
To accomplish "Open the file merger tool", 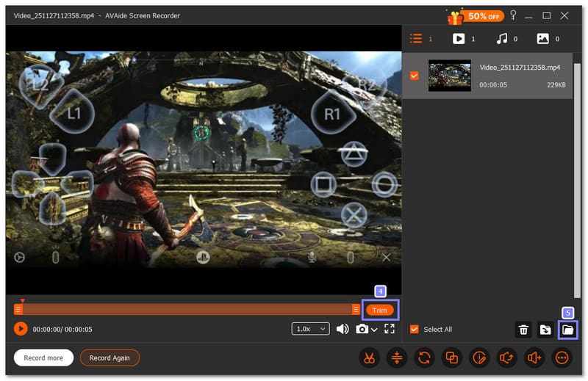I will (451, 358).
